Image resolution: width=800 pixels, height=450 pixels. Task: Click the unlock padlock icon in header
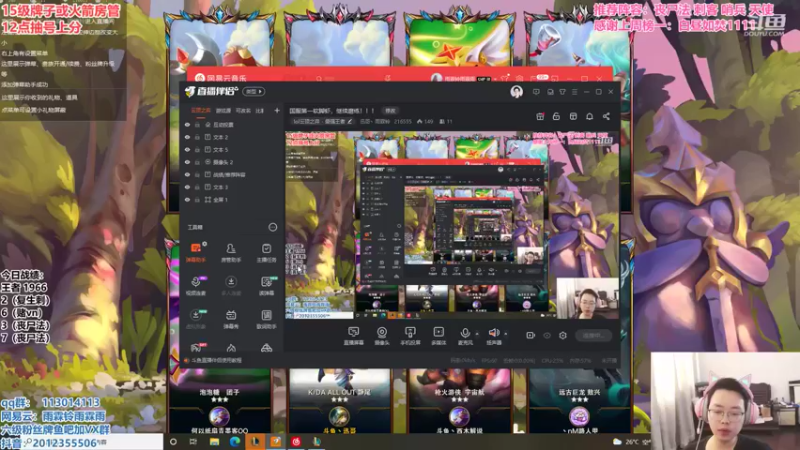556,116
